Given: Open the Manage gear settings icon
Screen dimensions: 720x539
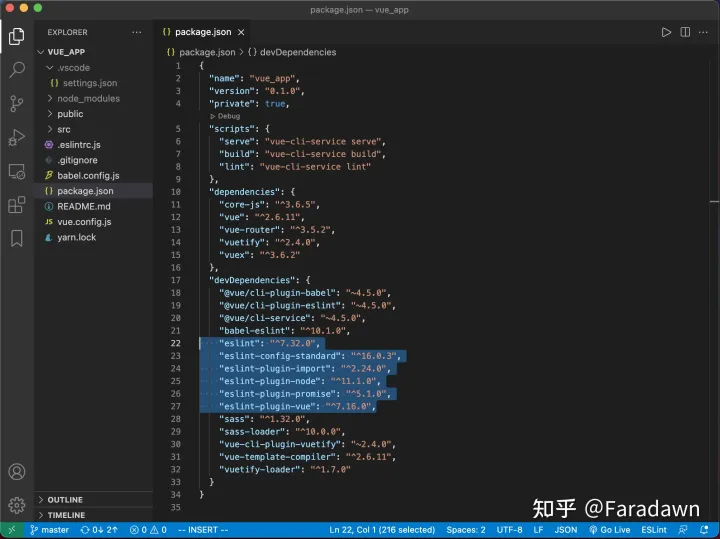Looking at the screenshot, I should tap(17, 505).
